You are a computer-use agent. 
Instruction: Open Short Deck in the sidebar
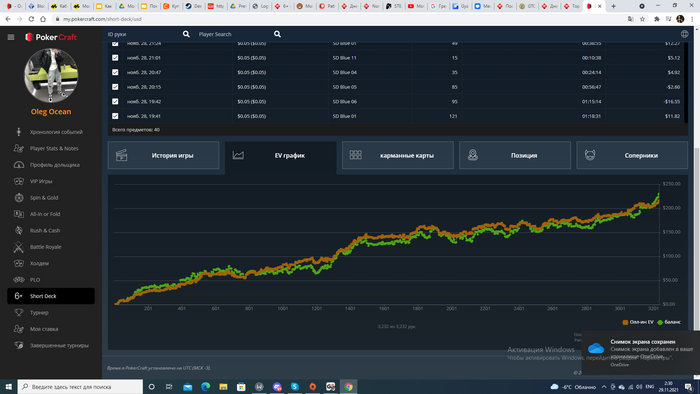pyautogui.click(x=51, y=296)
